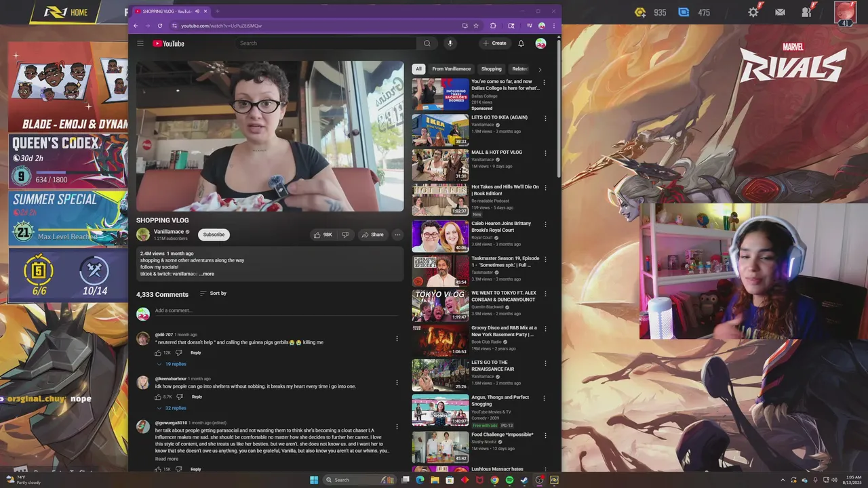
Task: Play the WE WENT TO TOKYO video
Action: tap(440, 306)
